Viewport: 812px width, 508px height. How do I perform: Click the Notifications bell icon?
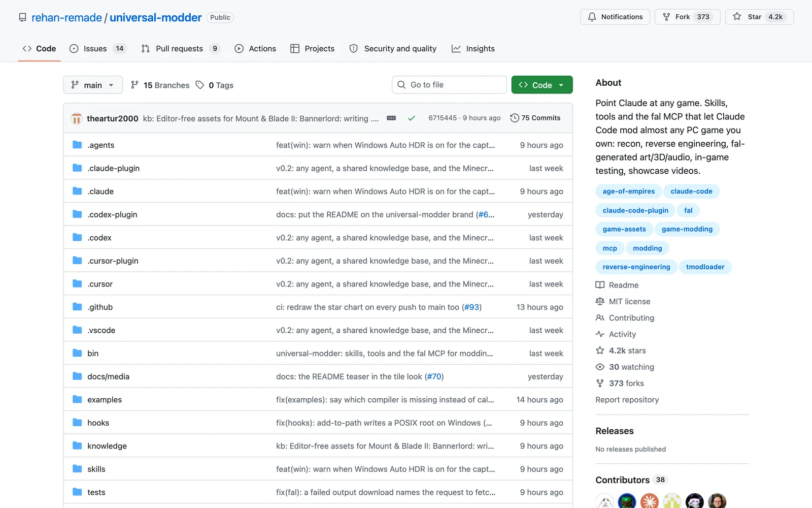[592, 17]
